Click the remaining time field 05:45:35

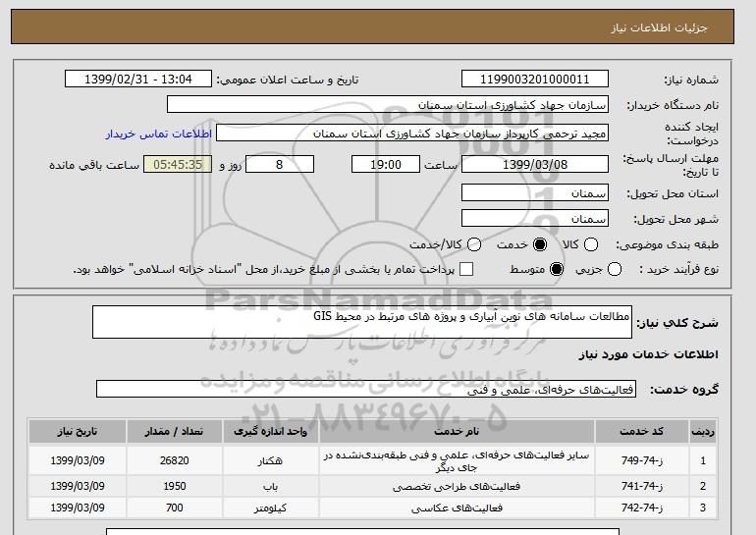coord(178,164)
